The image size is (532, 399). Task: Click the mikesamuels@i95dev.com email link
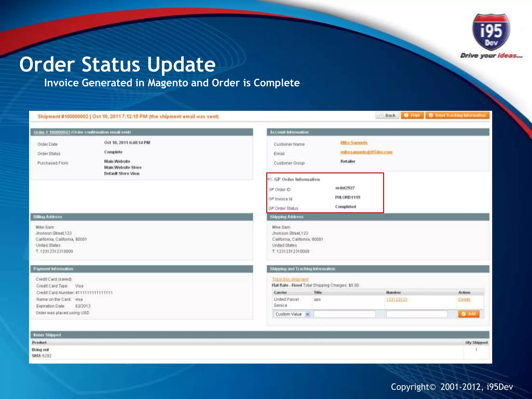pyautogui.click(x=366, y=152)
